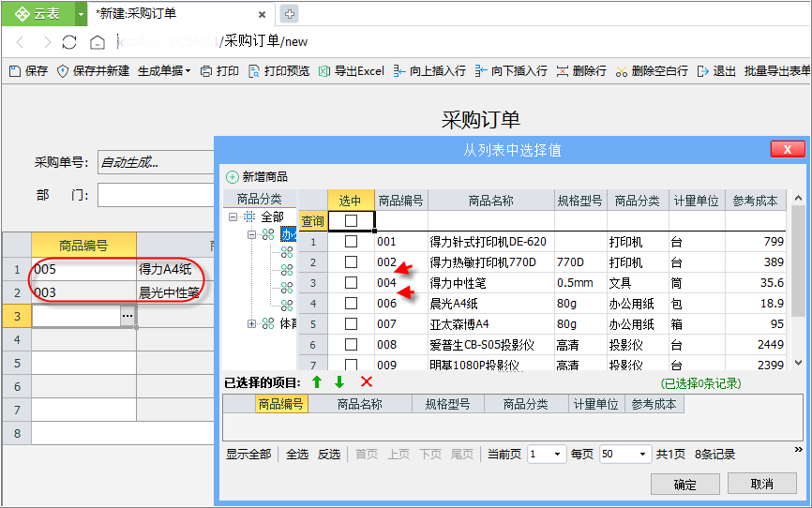Click the address bar URL 采购订单/new
Viewport: 812px width, 508px height.
point(265,41)
